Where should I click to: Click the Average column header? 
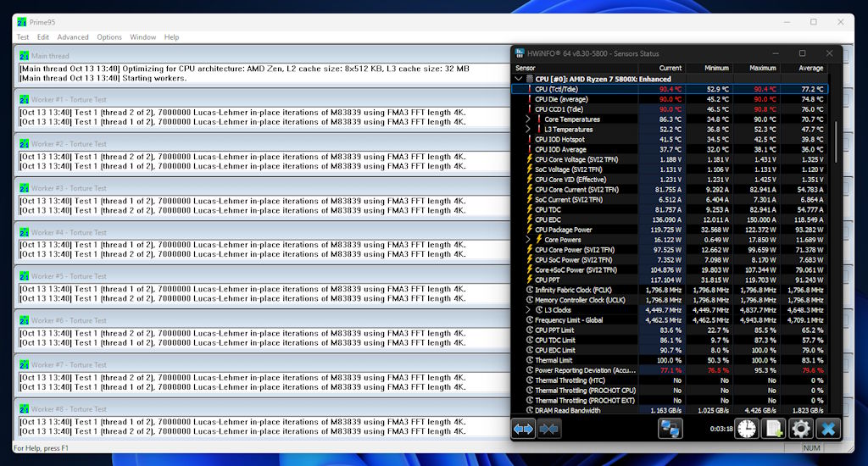point(810,68)
